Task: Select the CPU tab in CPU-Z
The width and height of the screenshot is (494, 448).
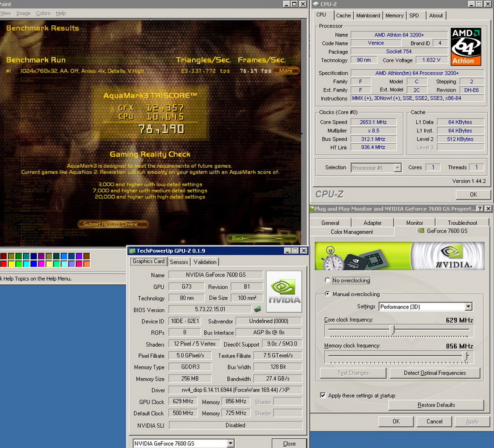Action: [x=321, y=15]
